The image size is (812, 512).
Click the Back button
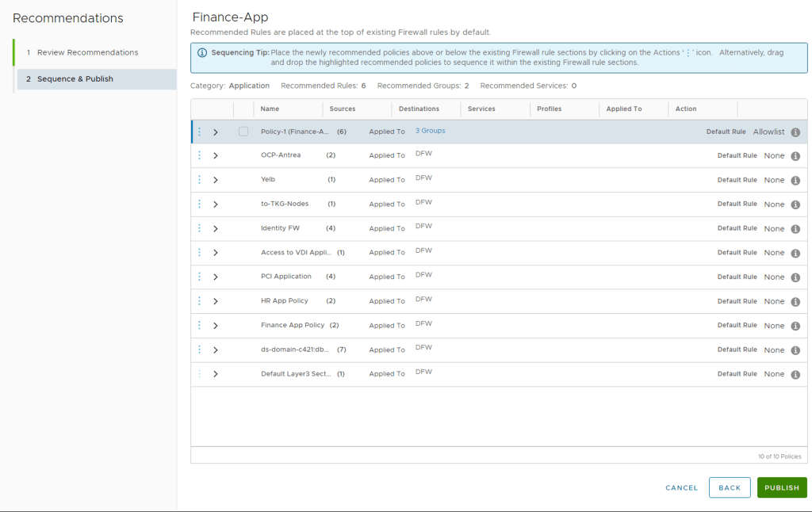pyautogui.click(x=729, y=487)
